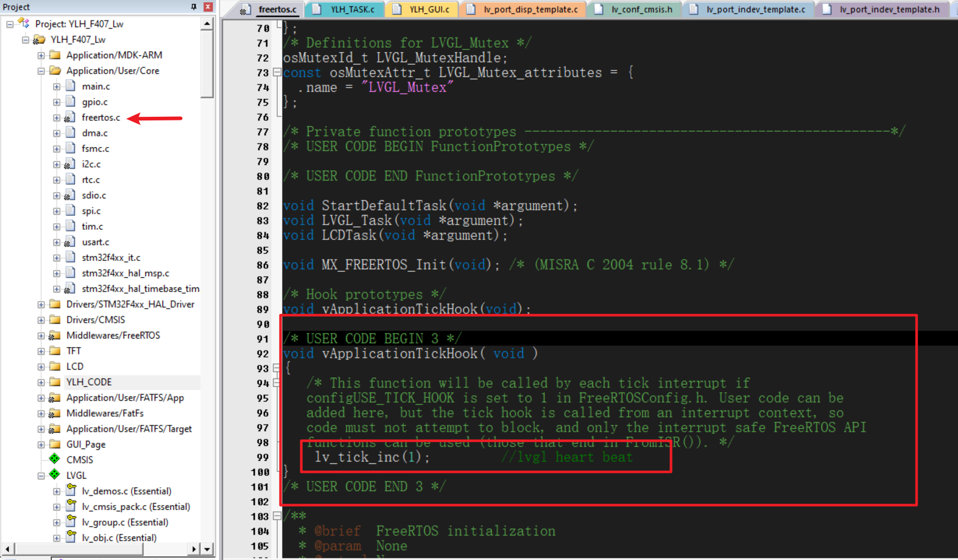Click the lv_obj.c key file icon

(71, 537)
